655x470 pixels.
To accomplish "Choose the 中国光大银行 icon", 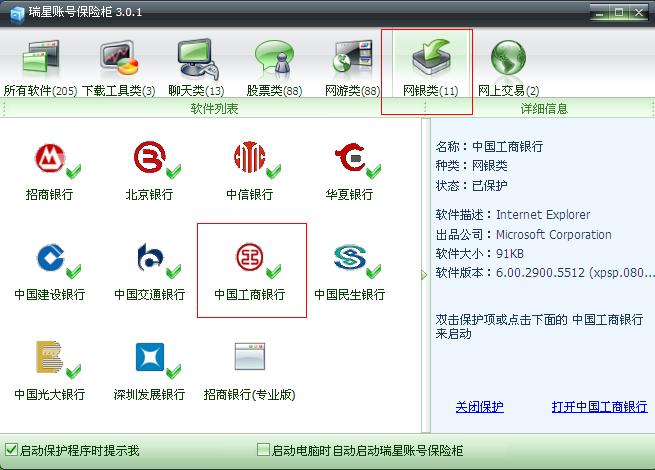I will (49, 357).
